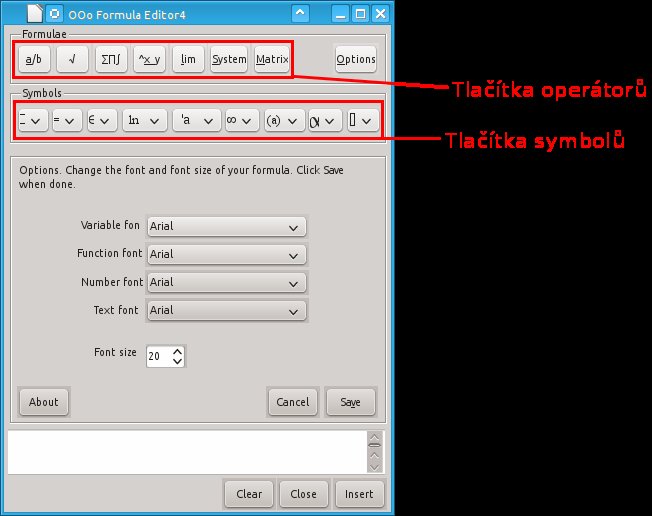Screen dimensions: 652x516
Task: Open the sum, product and integral formula button
Action: point(111,59)
